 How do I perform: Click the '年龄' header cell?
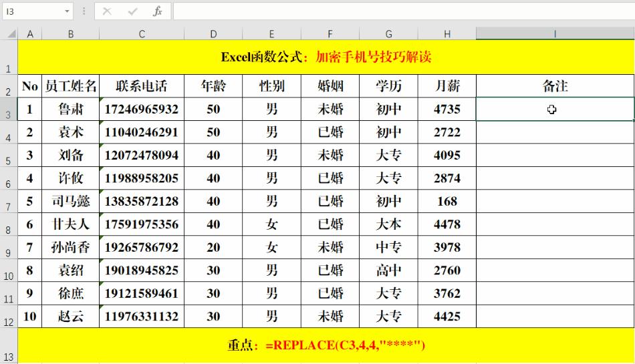213,86
